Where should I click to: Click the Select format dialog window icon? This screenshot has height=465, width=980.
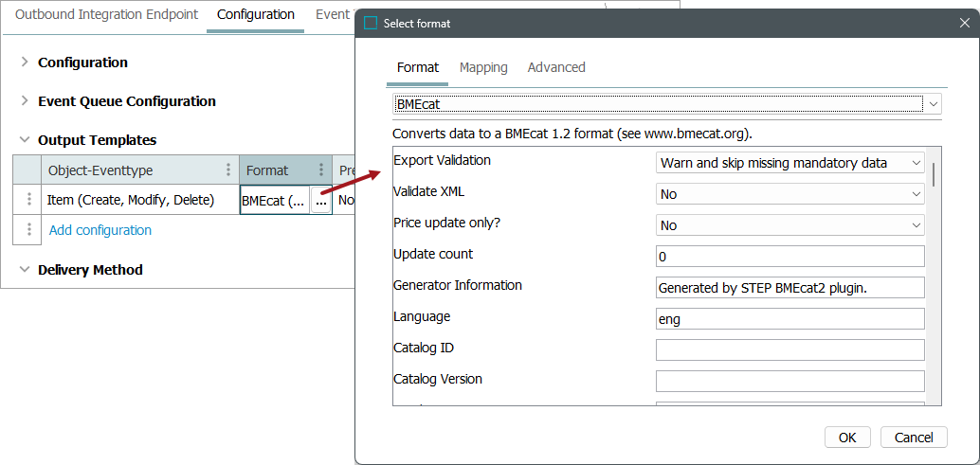pyautogui.click(x=371, y=23)
